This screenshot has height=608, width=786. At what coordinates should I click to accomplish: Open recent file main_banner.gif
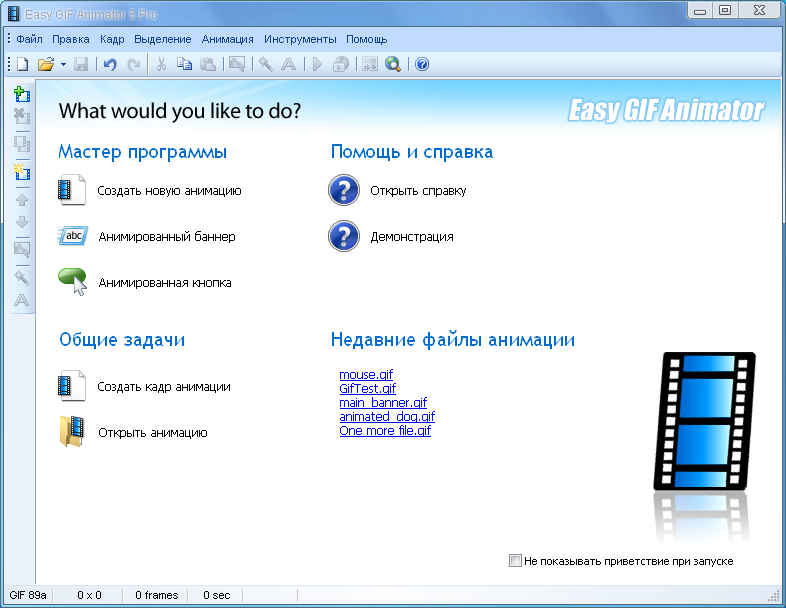(x=383, y=402)
